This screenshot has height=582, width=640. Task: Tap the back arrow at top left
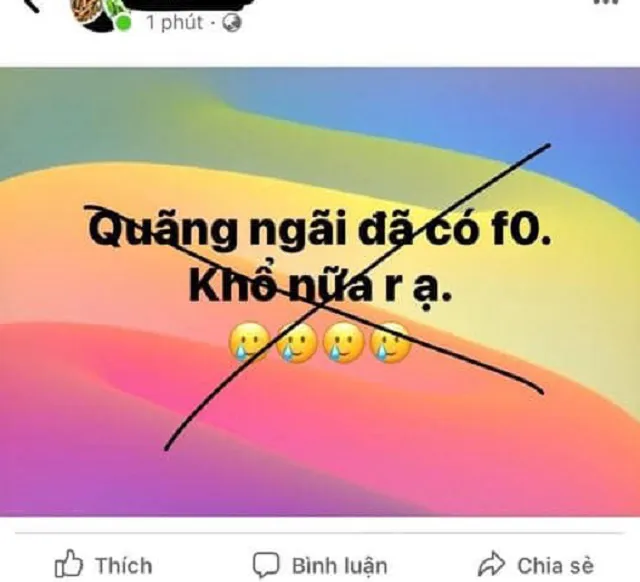tap(32, 5)
